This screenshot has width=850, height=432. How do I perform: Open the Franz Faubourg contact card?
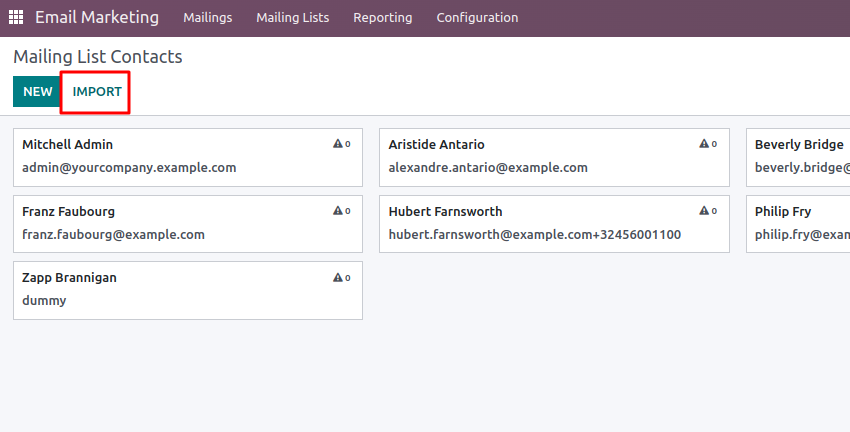[188, 224]
